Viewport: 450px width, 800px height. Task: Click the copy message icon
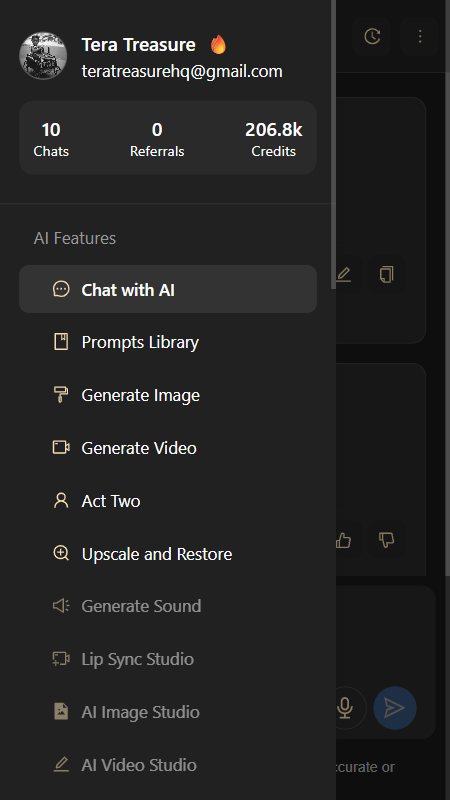[x=387, y=275]
